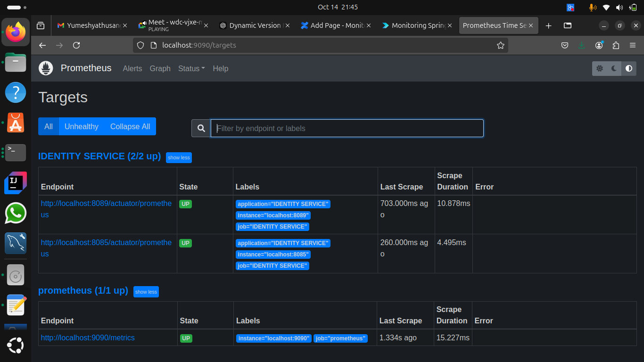Open the system volume indicator
The image size is (644, 362).
click(619, 7)
